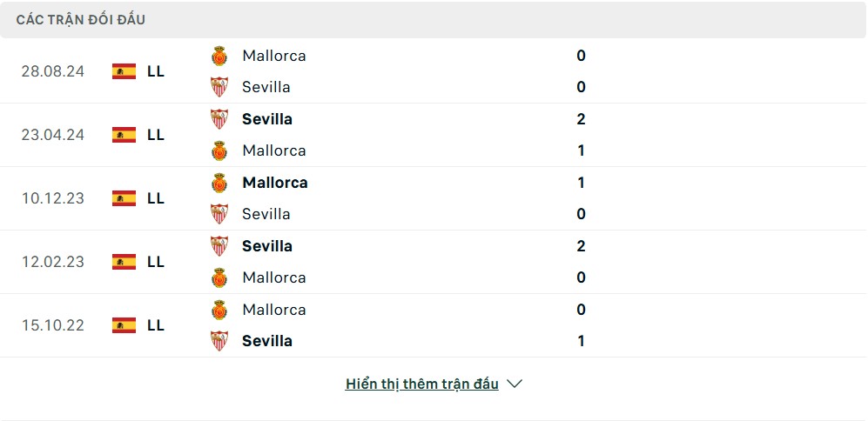Screen dimensions: 868x421
Task: Click Sevilla crest in 15.10.22 match
Action: tap(219, 341)
